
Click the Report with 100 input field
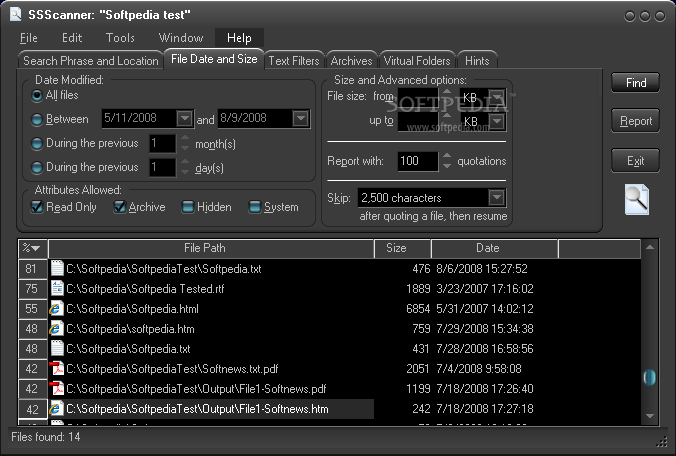pyautogui.click(x=418, y=161)
